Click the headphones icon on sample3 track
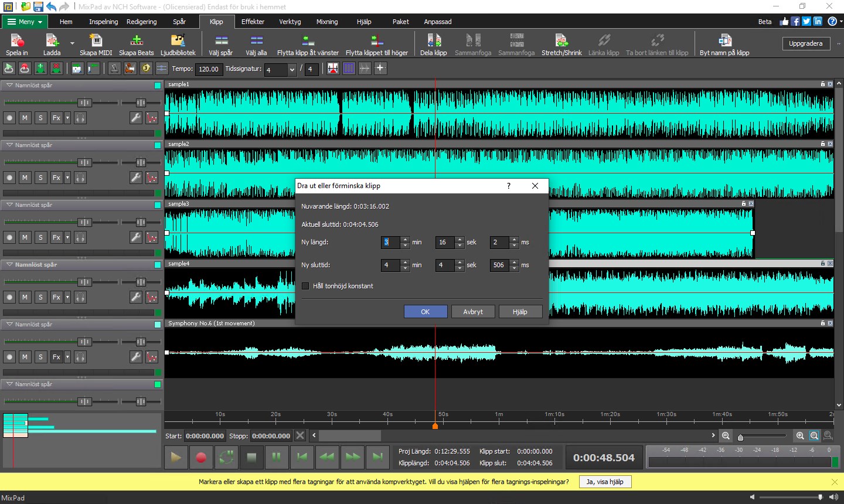 (x=80, y=237)
